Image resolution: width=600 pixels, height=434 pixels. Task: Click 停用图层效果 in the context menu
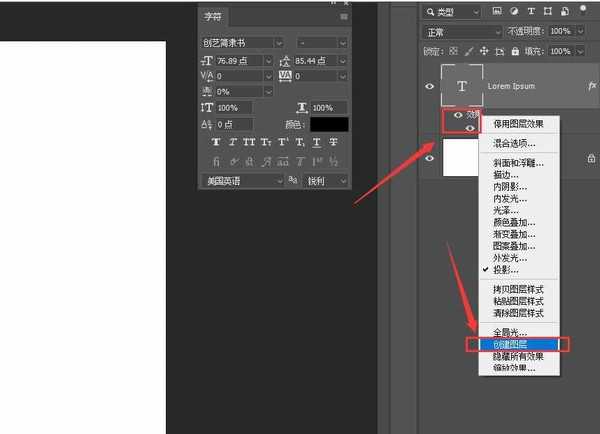click(520, 125)
